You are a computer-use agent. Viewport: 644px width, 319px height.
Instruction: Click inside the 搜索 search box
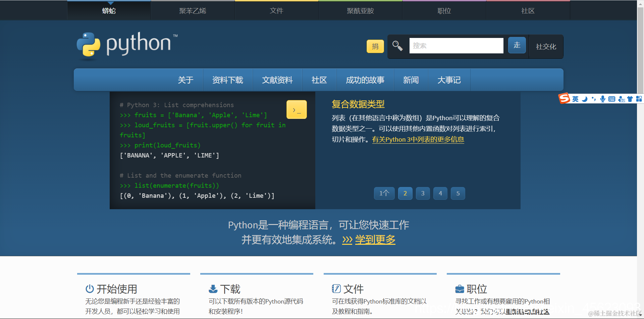tap(456, 46)
